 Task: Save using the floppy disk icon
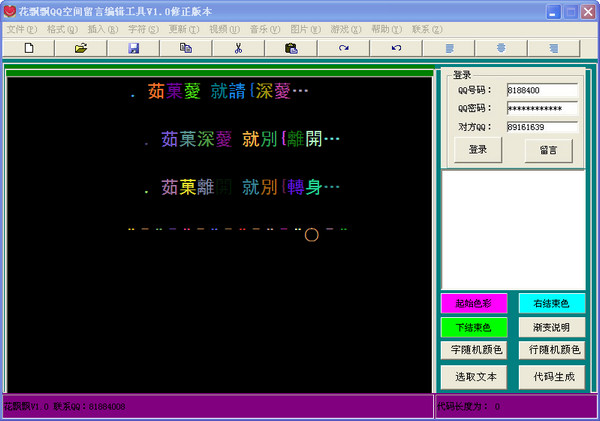click(134, 48)
